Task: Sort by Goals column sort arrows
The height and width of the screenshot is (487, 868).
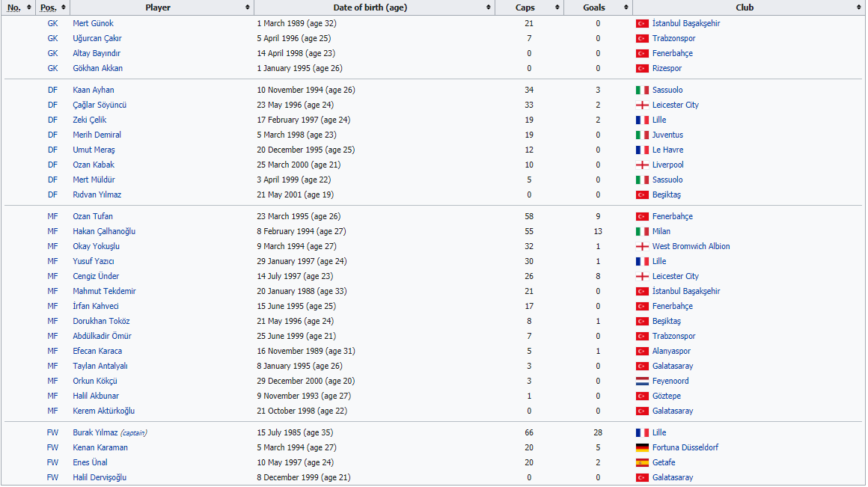Action: pyautogui.click(x=626, y=7)
